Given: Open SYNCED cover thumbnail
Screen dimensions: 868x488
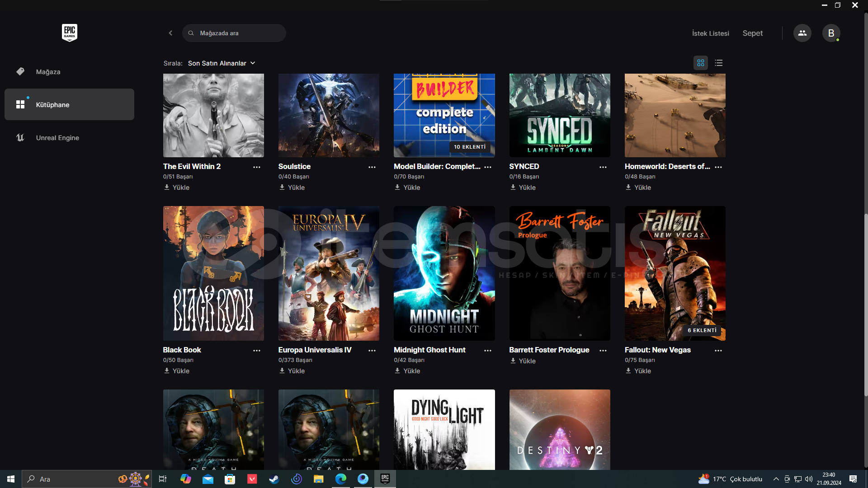Looking at the screenshot, I should 560,115.
